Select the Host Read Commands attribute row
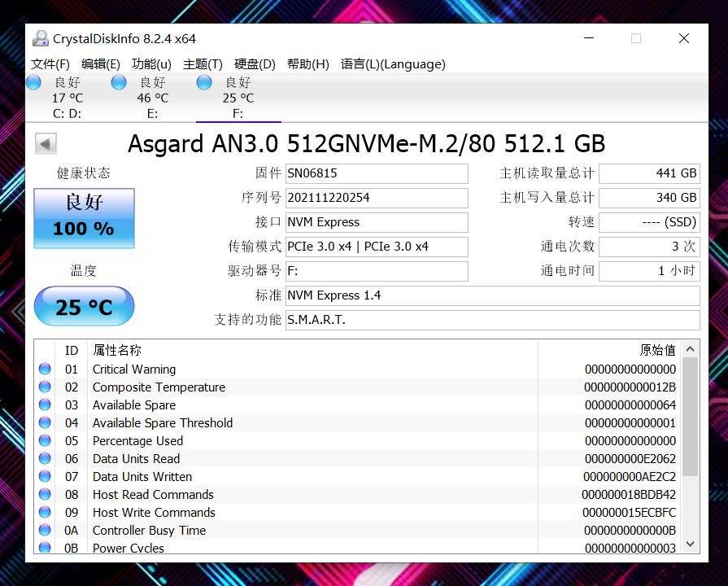 [358, 495]
